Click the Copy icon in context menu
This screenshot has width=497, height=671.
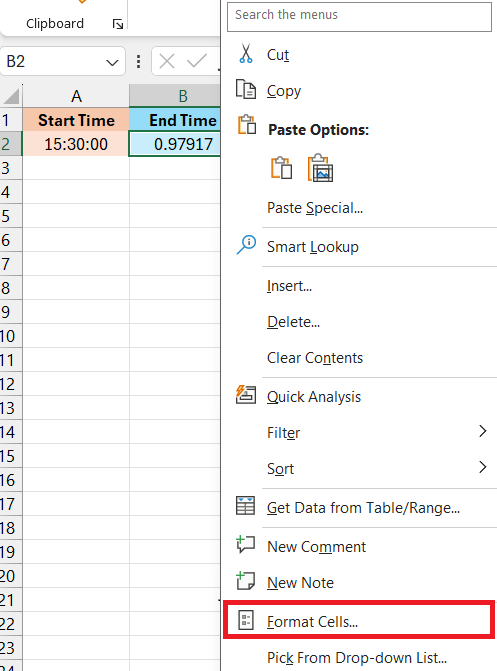pyautogui.click(x=246, y=89)
